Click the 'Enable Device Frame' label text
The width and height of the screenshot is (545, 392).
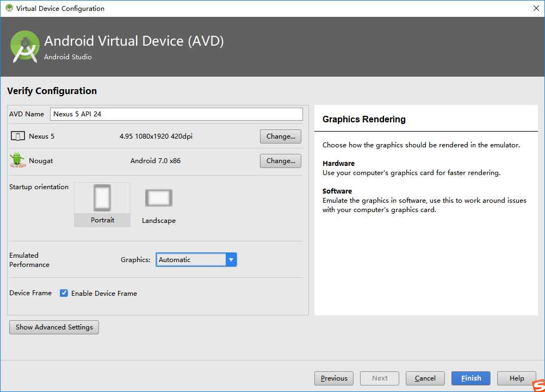click(x=104, y=293)
